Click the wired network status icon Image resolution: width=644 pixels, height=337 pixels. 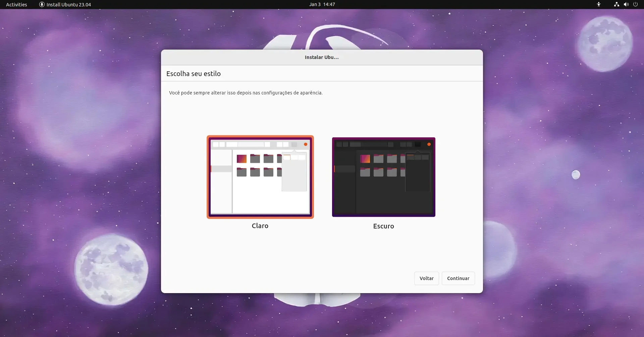pyautogui.click(x=616, y=4)
